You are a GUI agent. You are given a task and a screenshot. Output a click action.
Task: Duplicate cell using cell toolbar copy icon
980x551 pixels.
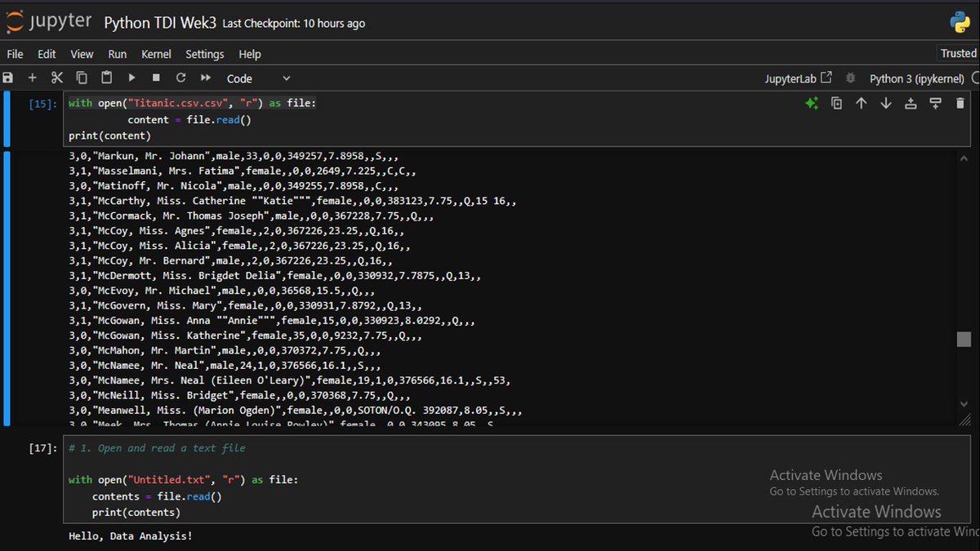(836, 104)
